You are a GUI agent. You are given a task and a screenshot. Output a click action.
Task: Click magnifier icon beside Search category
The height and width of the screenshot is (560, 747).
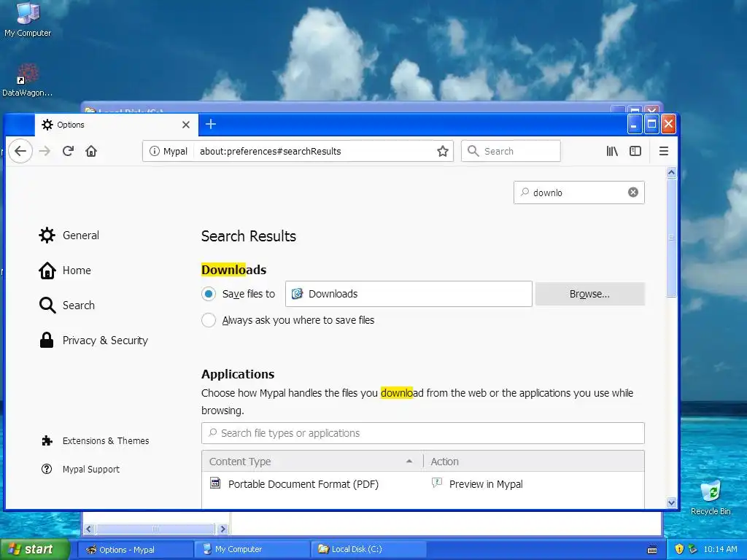point(47,306)
